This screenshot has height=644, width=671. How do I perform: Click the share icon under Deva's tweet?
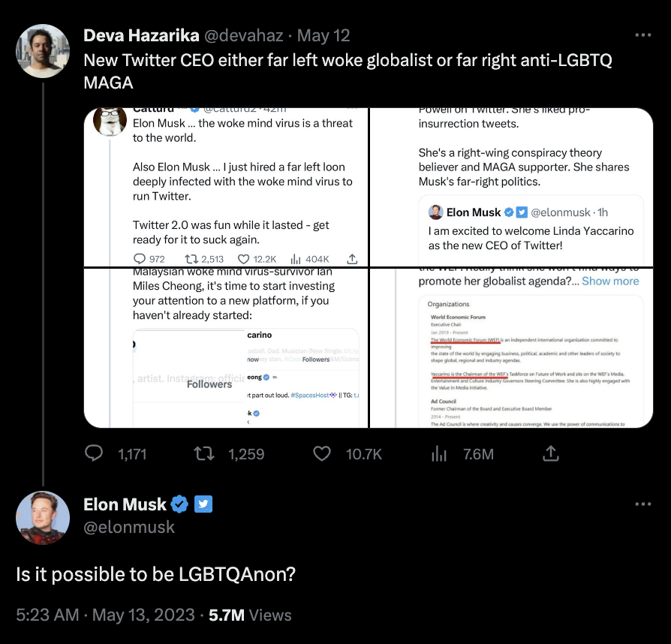click(550, 453)
